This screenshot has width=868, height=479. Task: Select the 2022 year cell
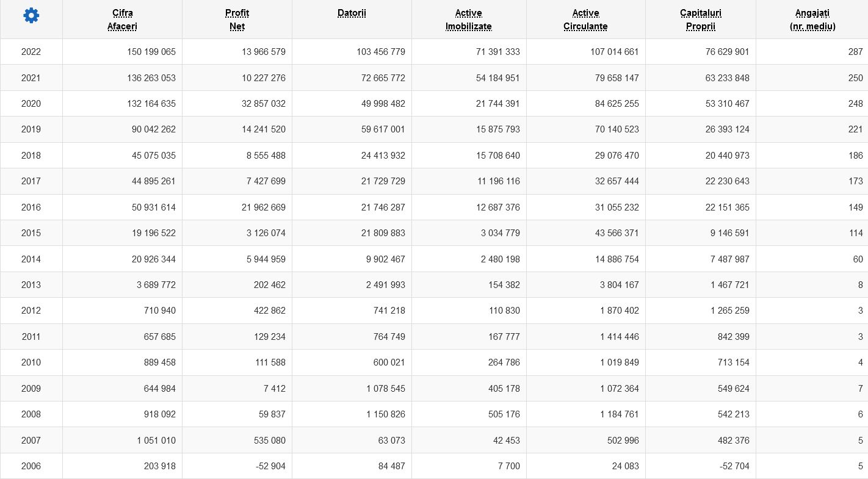pos(31,52)
